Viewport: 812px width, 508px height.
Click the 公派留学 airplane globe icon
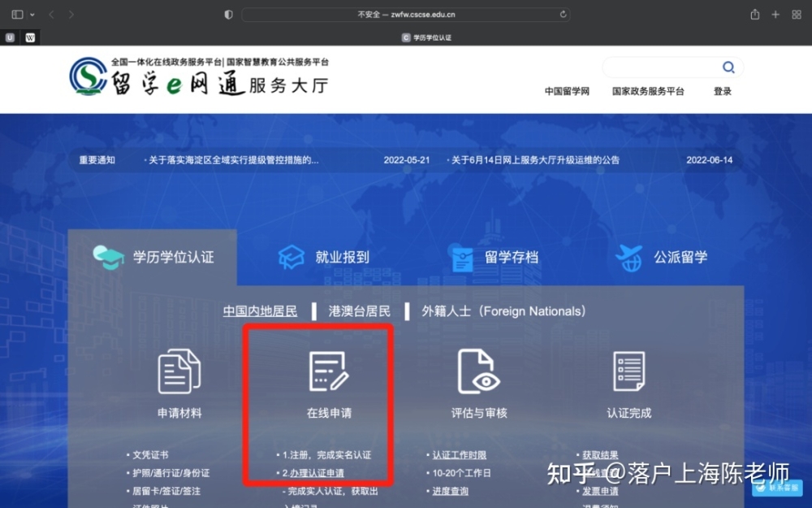[629, 258]
